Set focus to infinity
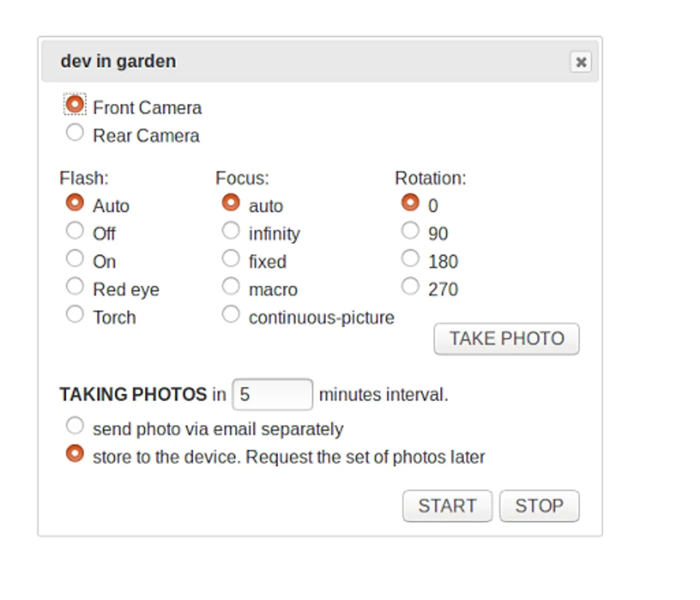This screenshot has height=600, width=700. click(x=231, y=231)
